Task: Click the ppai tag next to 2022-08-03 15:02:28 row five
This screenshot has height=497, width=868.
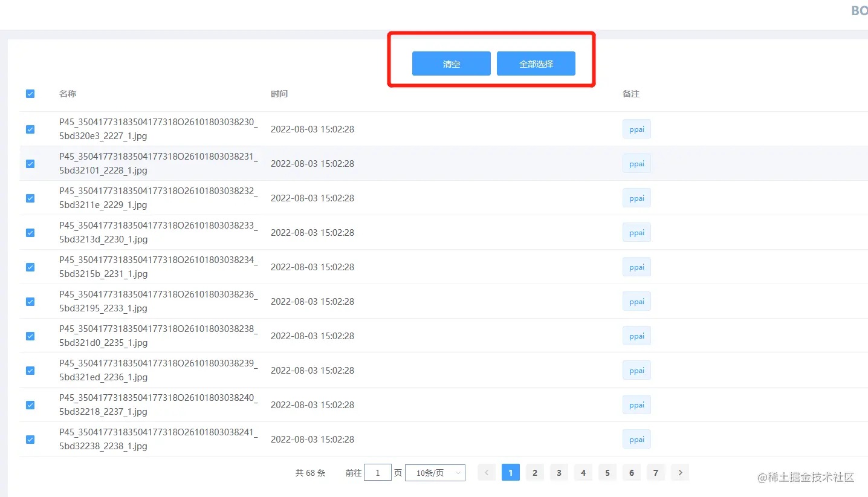Action: coord(636,267)
